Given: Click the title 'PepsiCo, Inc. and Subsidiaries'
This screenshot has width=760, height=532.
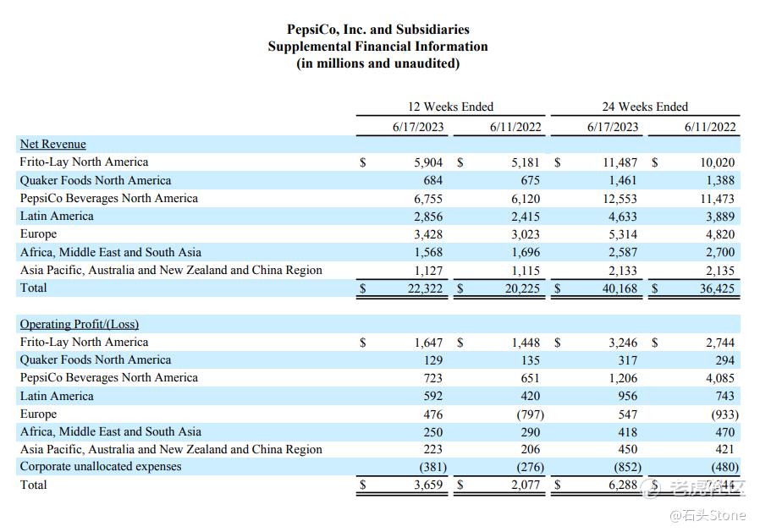Looking at the screenshot, I should point(378,30).
